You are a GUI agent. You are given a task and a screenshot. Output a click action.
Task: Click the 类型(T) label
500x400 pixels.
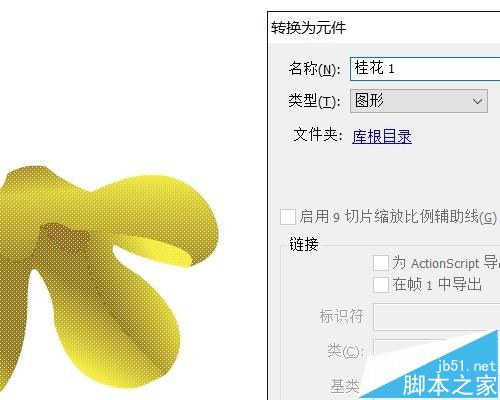pyautogui.click(x=314, y=101)
